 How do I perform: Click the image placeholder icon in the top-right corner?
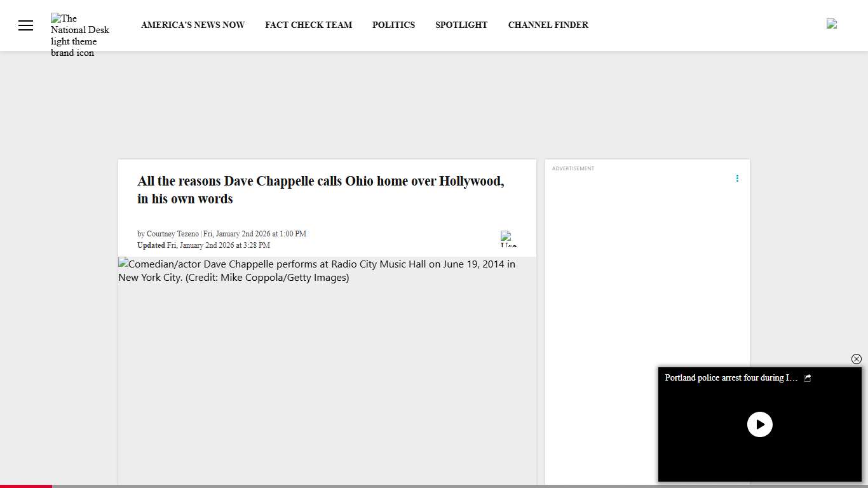(x=832, y=24)
